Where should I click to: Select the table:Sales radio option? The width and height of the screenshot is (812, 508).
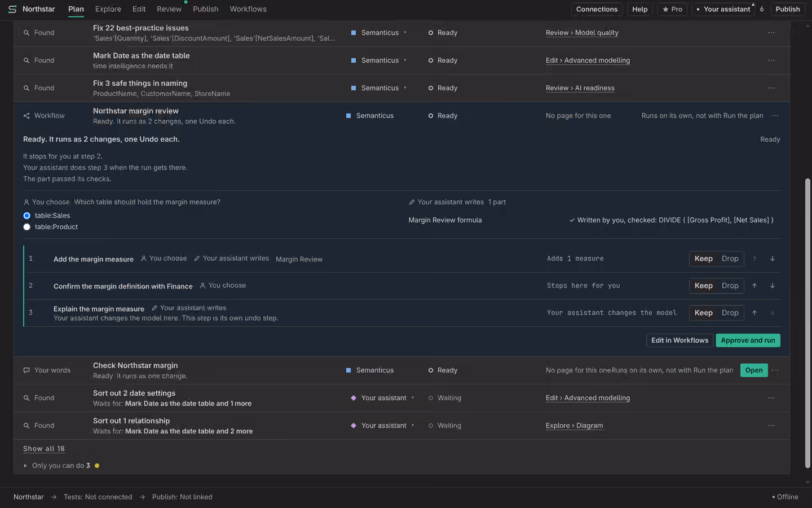(27, 216)
